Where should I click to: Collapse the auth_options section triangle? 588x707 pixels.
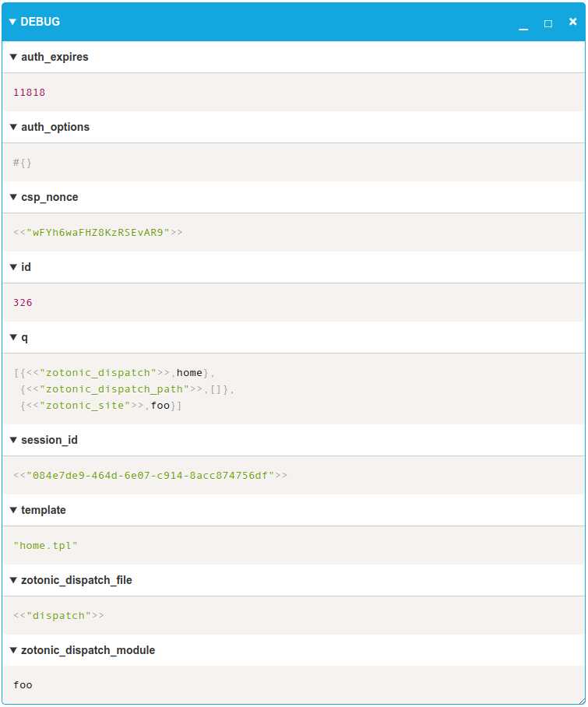pyautogui.click(x=13, y=127)
